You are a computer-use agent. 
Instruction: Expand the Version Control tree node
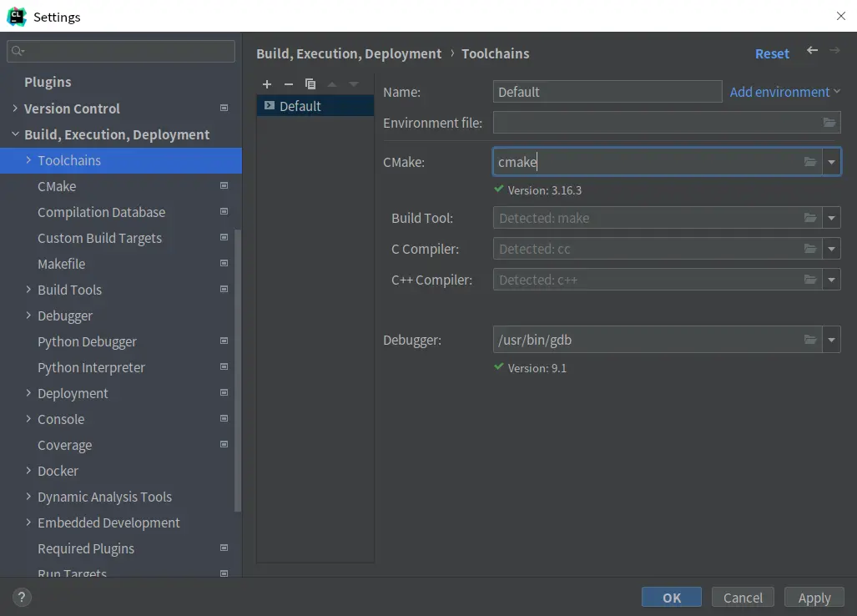[15, 109]
